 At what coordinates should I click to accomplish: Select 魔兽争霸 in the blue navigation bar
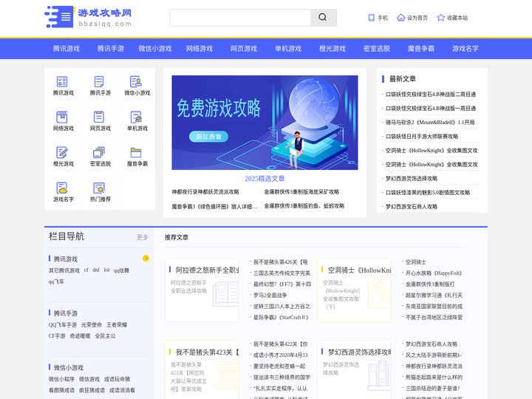421,49
